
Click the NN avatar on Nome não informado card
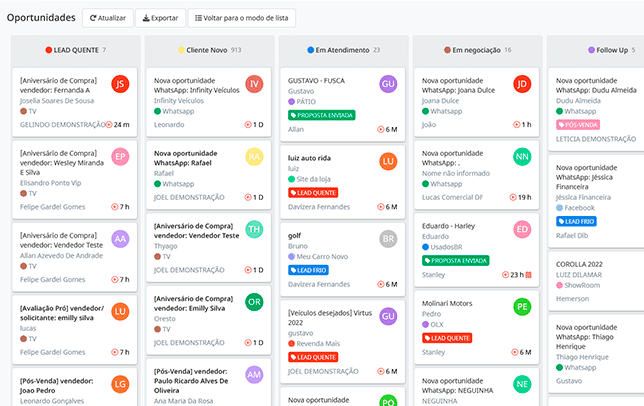coord(522,157)
